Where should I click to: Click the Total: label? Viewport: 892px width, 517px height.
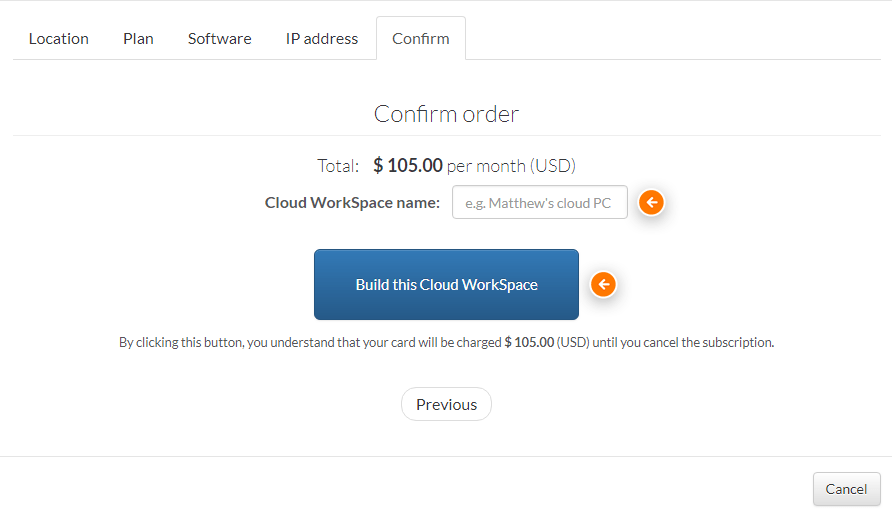(x=338, y=166)
